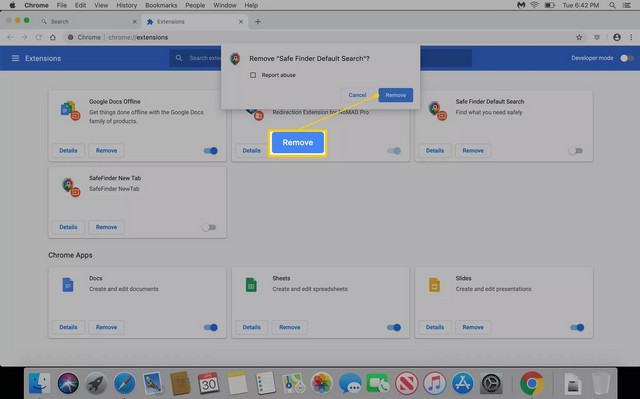Bookmark this page with the star
This screenshot has height=399, width=640.
[x=579, y=37]
